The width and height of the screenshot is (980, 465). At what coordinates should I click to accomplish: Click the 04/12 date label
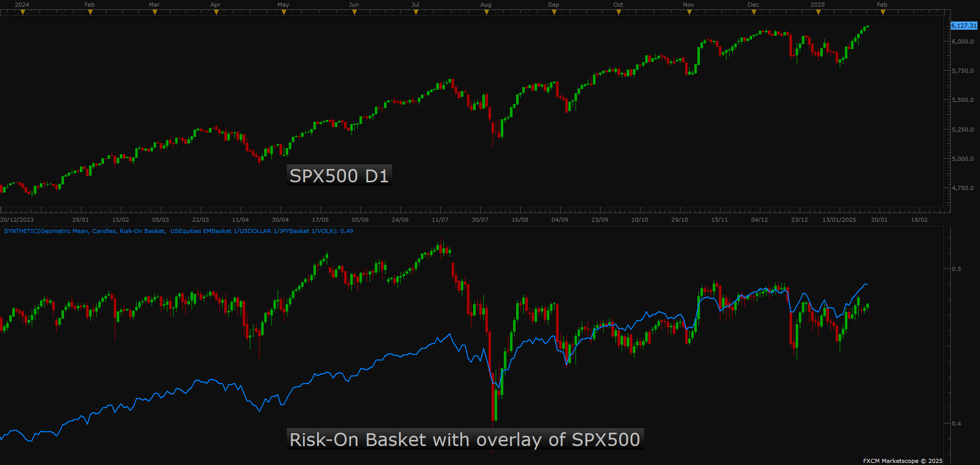(759, 220)
